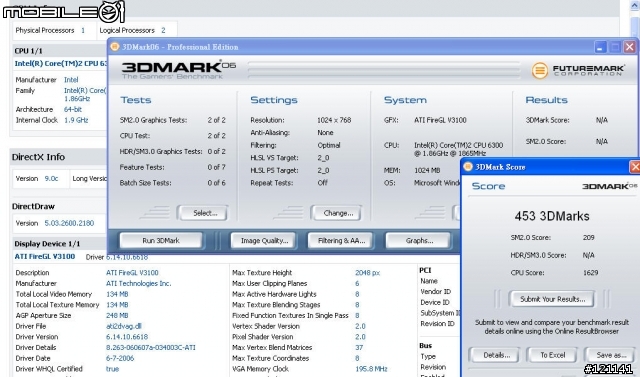Click driver details 8.263-060607a-034003C-ATI
The image size is (640, 377).
coord(151,348)
